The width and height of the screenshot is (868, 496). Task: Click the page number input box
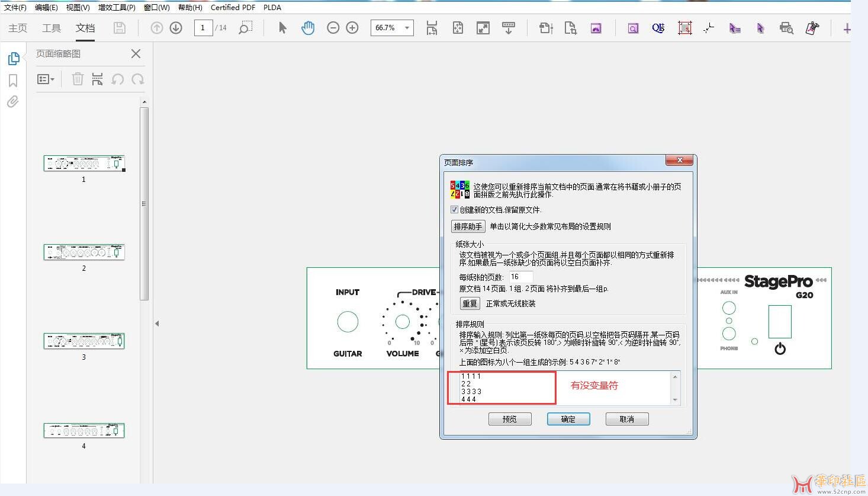pyautogui.click(x=203, y=28)
